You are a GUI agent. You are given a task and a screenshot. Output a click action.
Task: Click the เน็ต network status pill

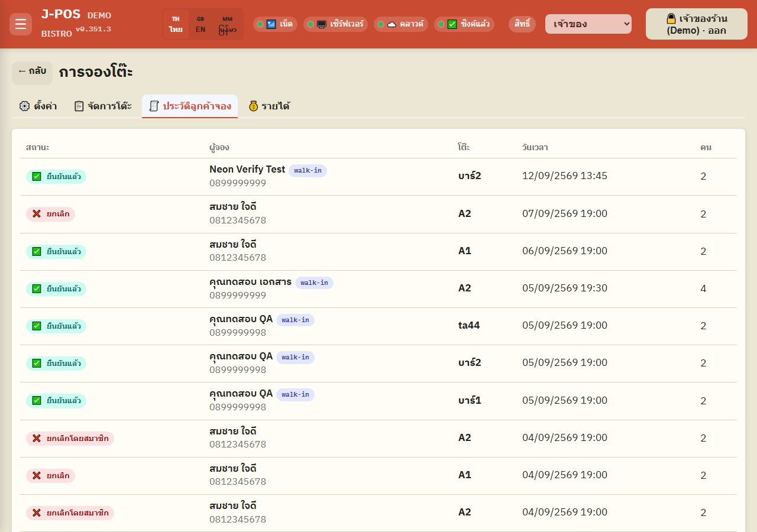pyautogui.click(x=275, y=24)
